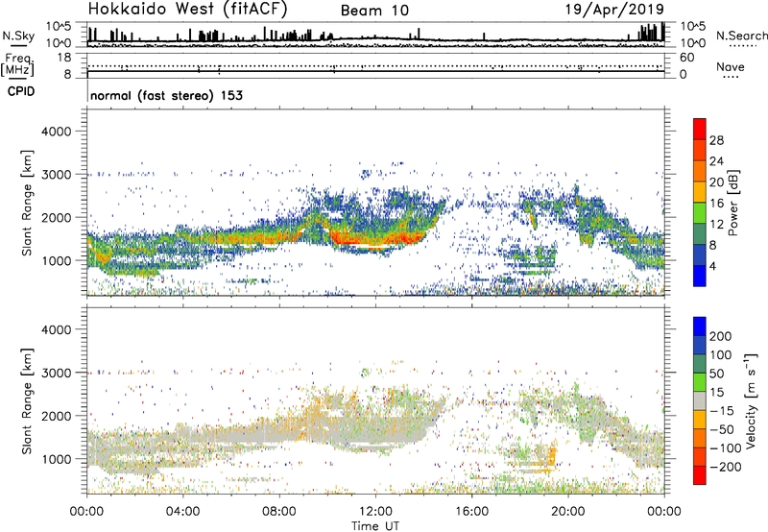Click the '4000' tick label of the power panel
This screenshot has height=532, width=768.
(57, 132)
